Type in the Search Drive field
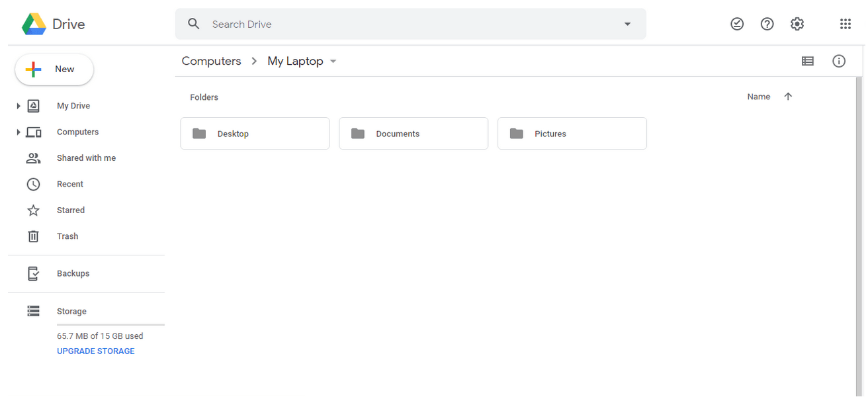 pyautogui.click(x=410, y=24)
